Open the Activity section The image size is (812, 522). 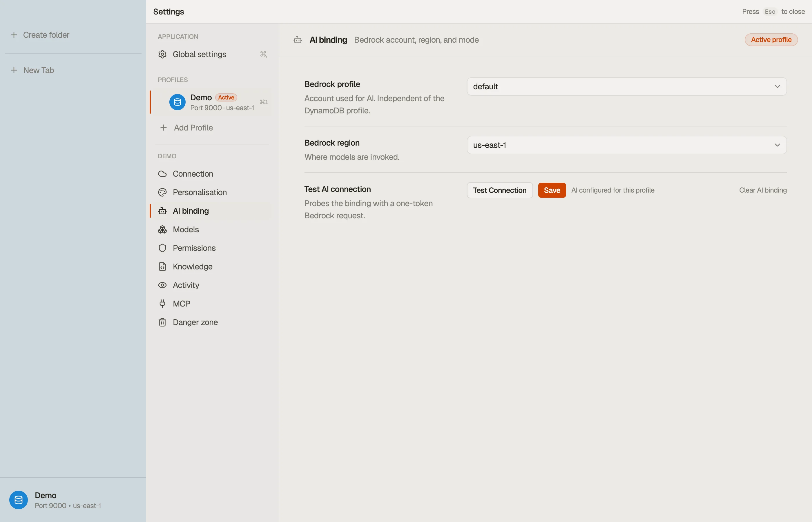coord(212,285)
